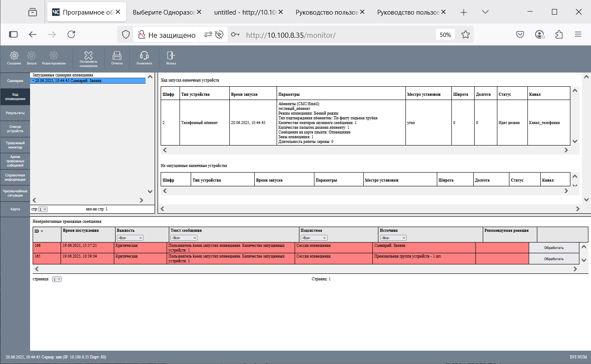Screen dimensions: 591x364
Task: Open the tracking protection shield icon
Action: tap(126, 35)
